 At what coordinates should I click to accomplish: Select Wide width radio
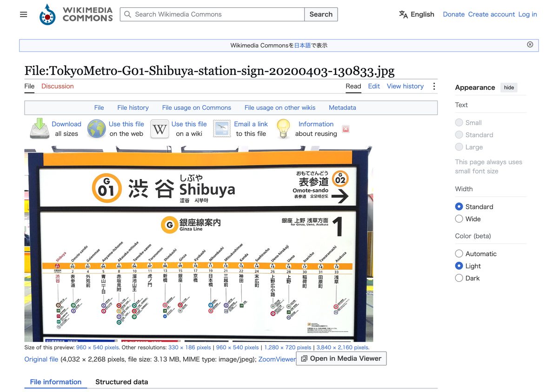point(459,219)
